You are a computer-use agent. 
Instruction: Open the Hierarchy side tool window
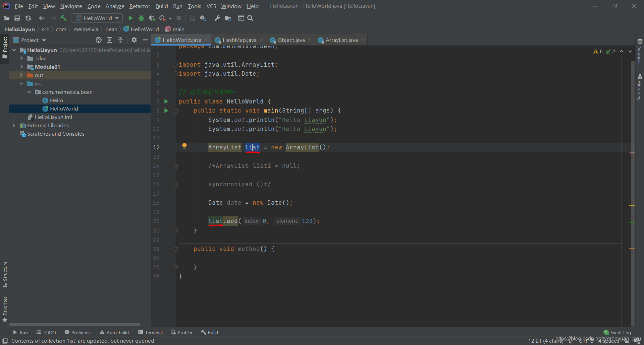[640, 87]
